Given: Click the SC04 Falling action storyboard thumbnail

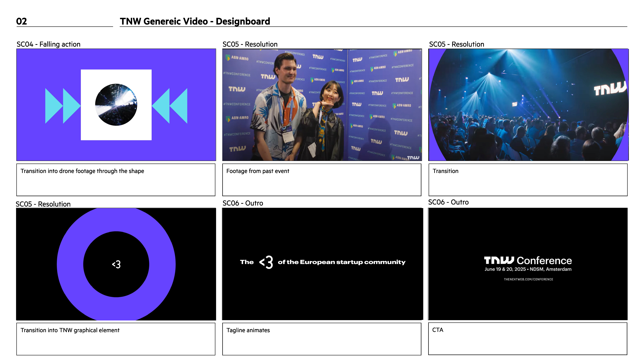Looking at the screenshot, I should (116, 105).
